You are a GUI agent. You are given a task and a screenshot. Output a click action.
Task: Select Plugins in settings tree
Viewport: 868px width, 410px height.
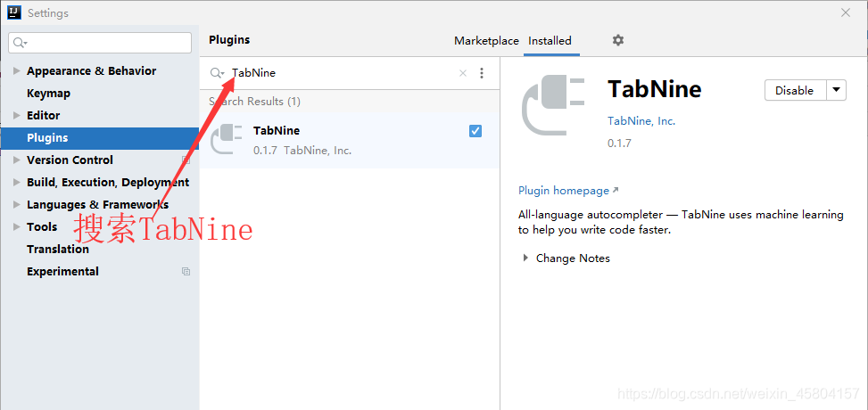100,138
